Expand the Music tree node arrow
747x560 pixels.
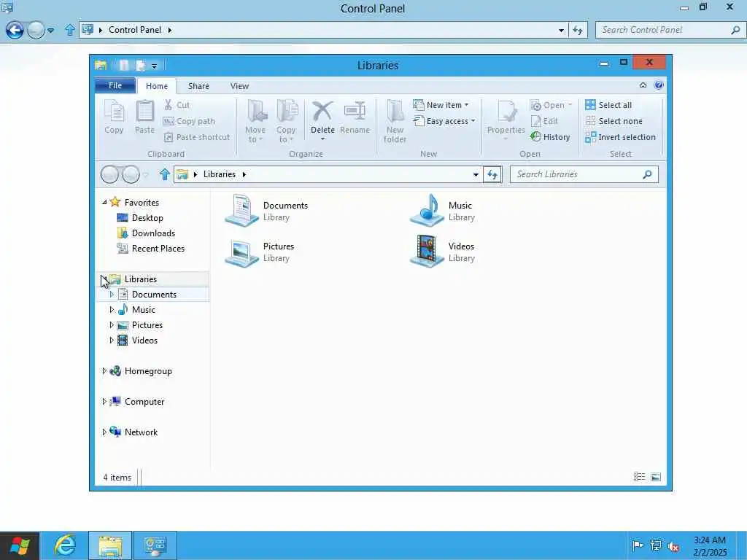click(112, 309)
